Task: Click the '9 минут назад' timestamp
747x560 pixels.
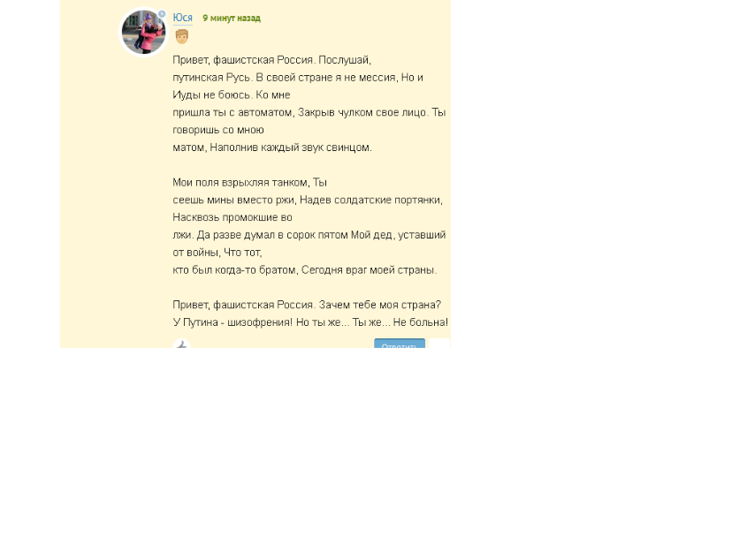Action: point(232,18)
